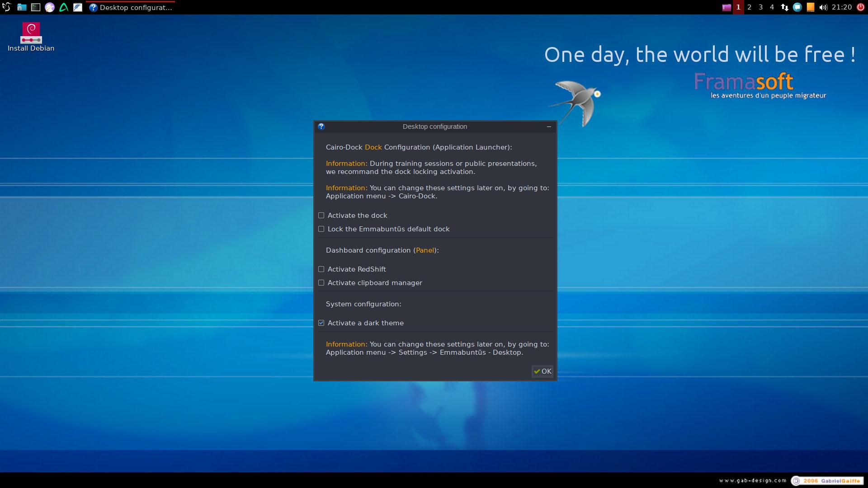
Task: Select the Desktop configuration taskbar entry
Action: tap(131, 7)
